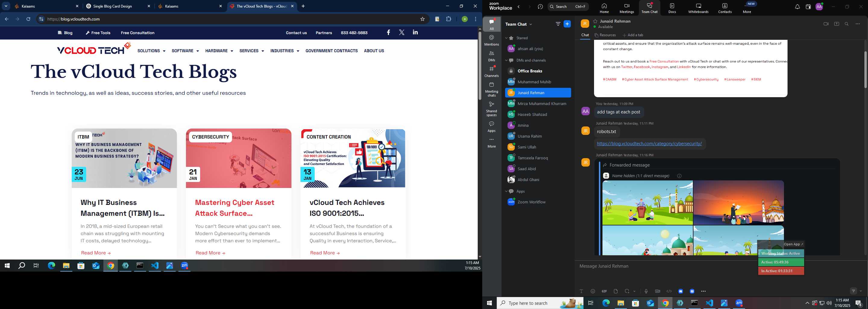Open vCloud Tech Facebook page icon

388,32
